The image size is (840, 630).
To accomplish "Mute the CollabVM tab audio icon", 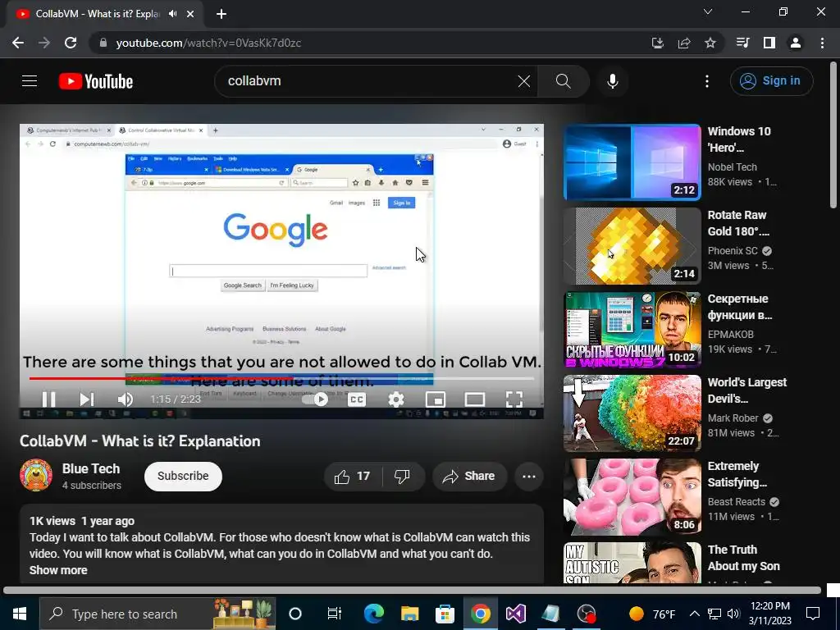I will point(173,14).
